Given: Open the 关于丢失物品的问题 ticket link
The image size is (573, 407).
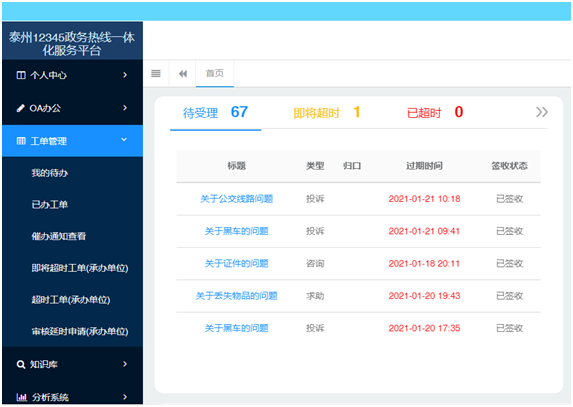Looking at the screenshot, I should (236, 296).
